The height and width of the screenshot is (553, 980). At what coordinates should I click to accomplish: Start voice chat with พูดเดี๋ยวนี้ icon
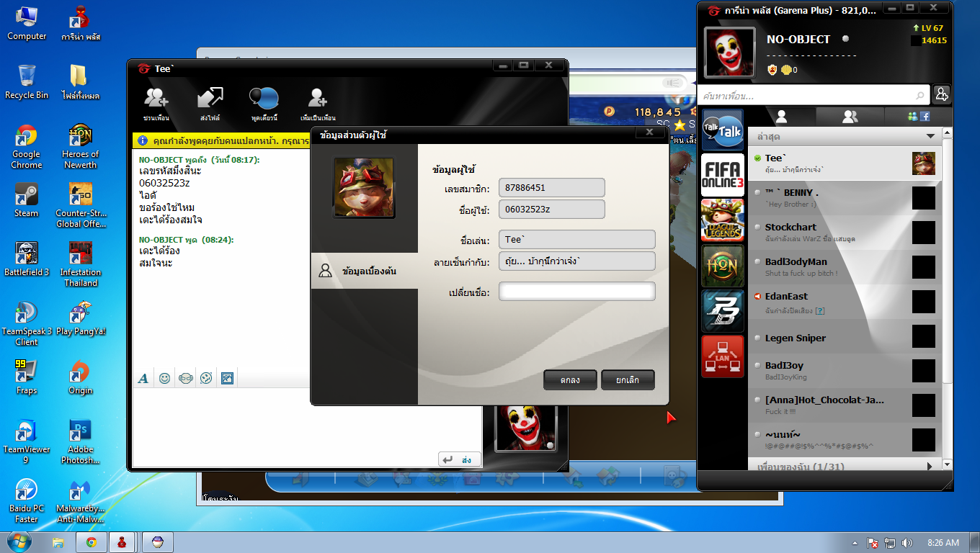click(x=264, y=104)
